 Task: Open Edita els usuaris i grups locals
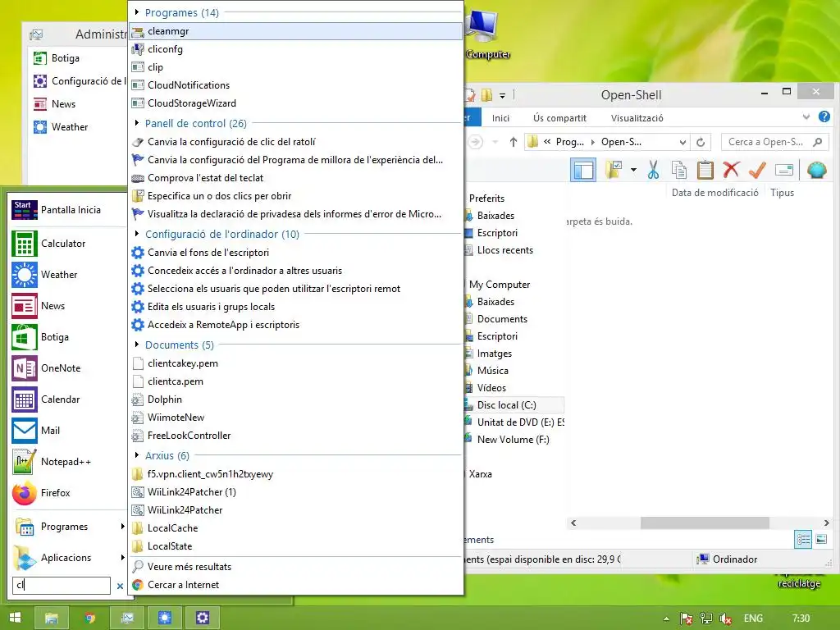(x=295, y=307)
